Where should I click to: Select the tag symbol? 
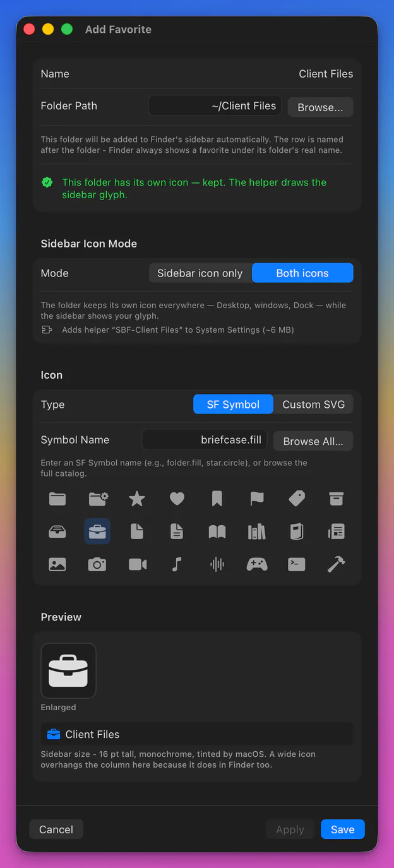click(297, 499)
